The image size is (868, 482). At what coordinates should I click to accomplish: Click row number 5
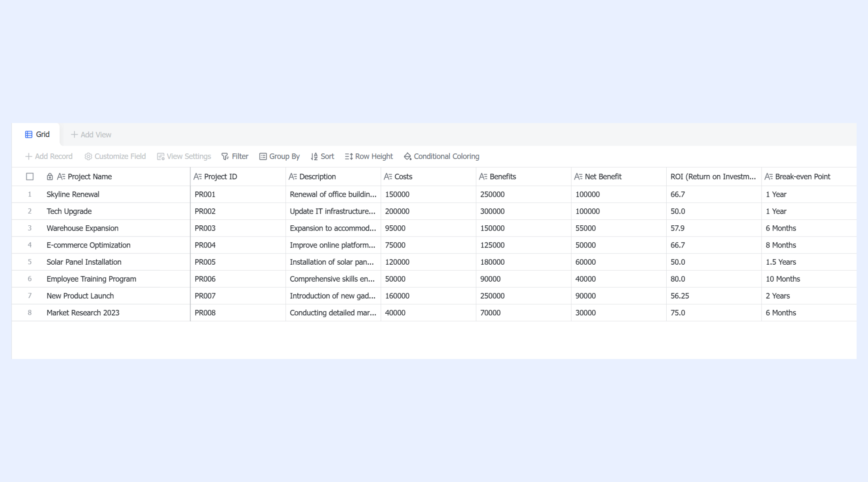[30, 262]
